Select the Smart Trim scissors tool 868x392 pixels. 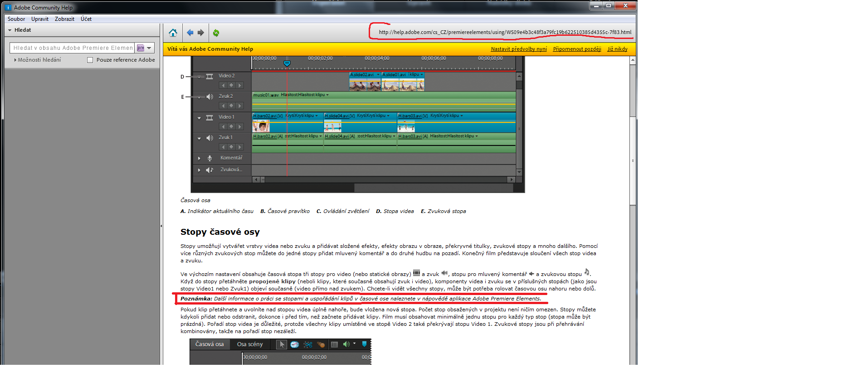pyautogui.click(x=308, y=344)
